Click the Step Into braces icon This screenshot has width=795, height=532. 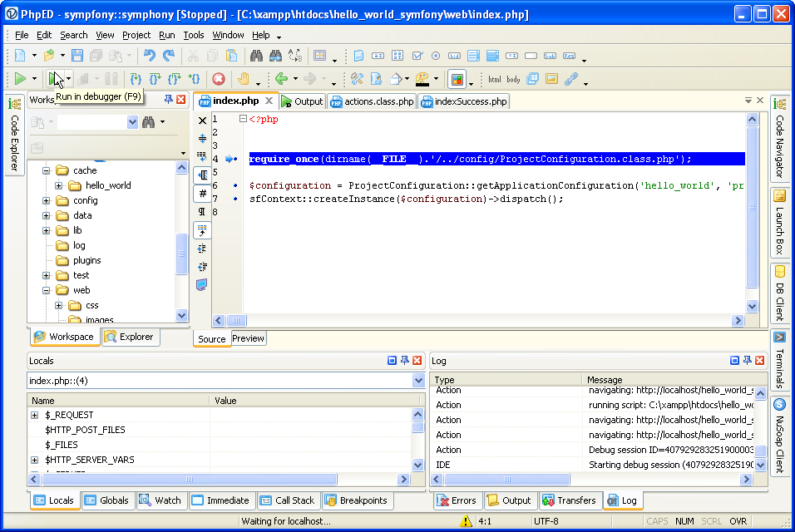click(x=136, y=79)
